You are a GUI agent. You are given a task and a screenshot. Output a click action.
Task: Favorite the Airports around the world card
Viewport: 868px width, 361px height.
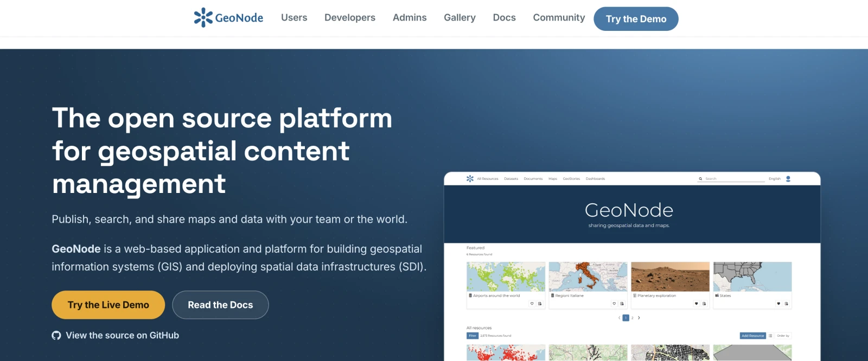pyautogui.click(x=532, y=304)
